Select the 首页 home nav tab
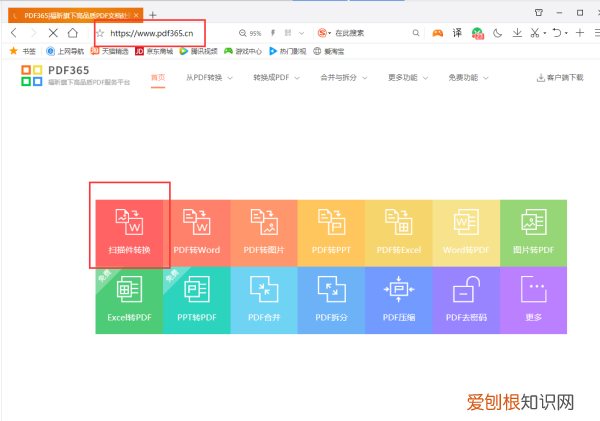This screenshot has height=421, width=600. (158, 78)
